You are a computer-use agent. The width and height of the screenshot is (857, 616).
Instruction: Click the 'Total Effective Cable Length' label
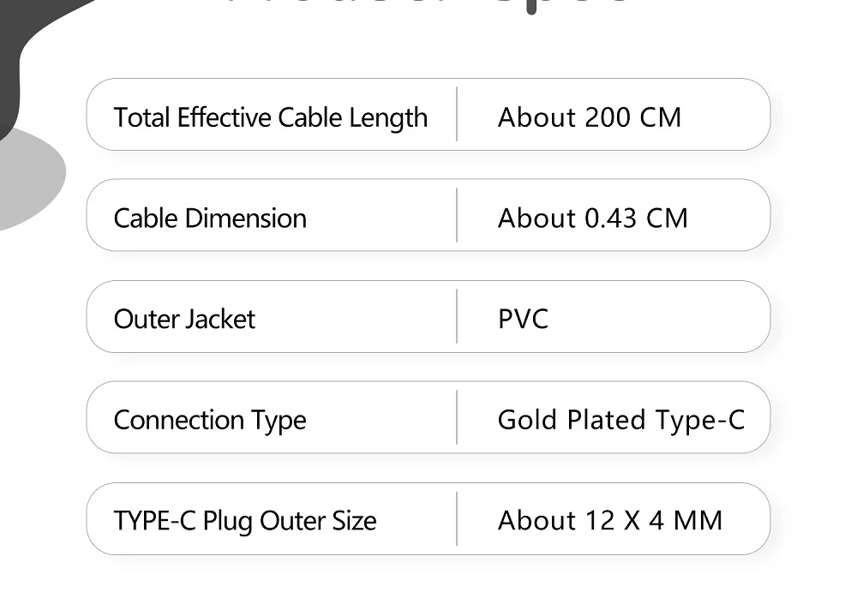pos(270,117)
